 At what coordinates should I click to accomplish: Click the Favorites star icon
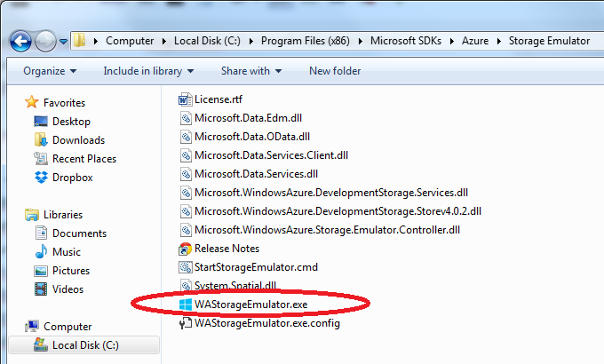coord(32,102)
